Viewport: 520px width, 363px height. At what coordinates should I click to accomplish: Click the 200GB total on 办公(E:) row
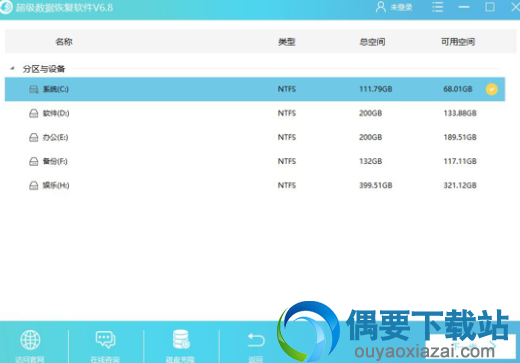(x=371, y=137)
